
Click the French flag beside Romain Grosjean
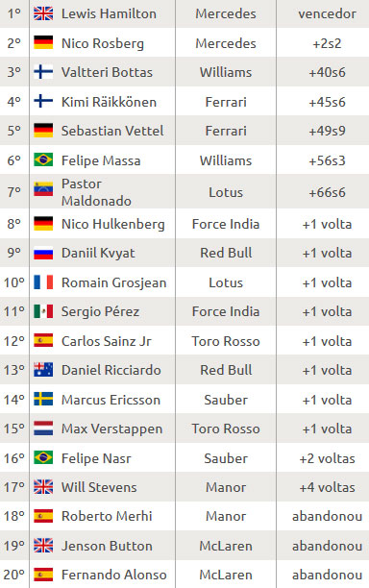coord(43,282)
